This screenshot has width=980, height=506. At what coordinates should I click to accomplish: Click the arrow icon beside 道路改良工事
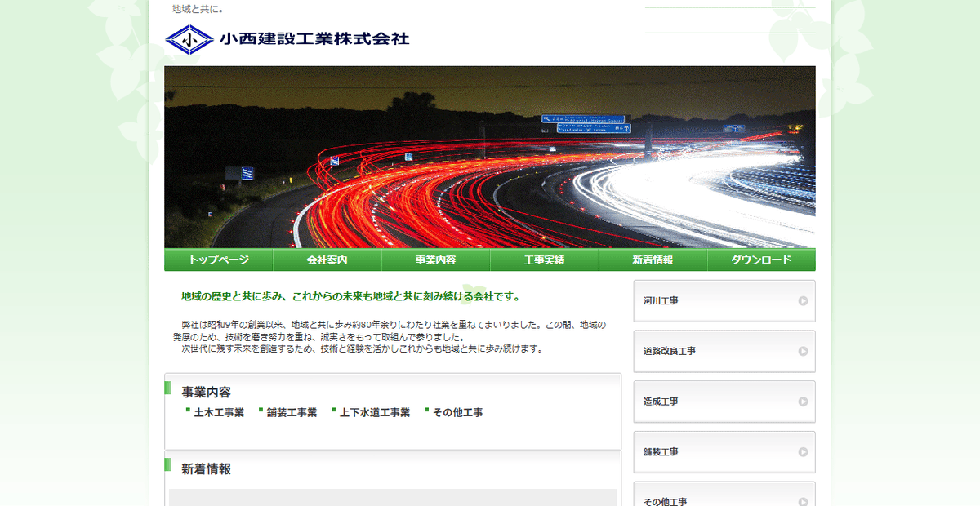pos(800,351)
